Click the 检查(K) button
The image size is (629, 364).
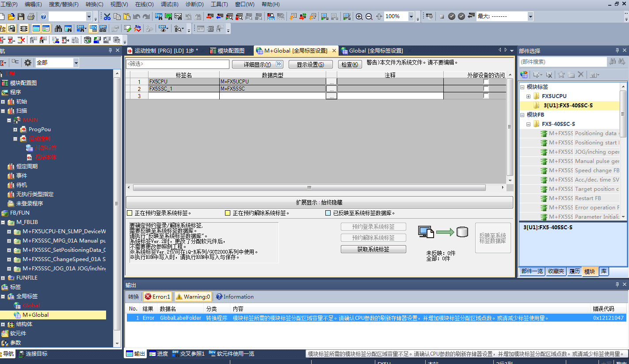tap(350, 64)
